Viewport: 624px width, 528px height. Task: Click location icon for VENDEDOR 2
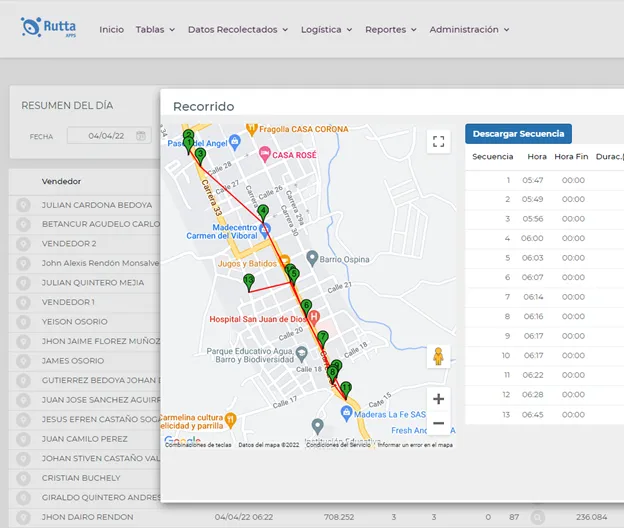point(23,244)
